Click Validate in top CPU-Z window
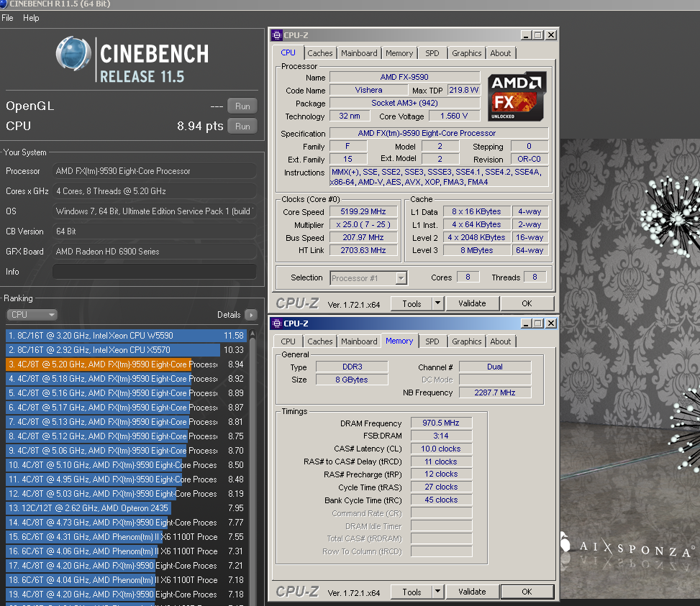Viewport: 700px width, 606px height. point(472,303)
